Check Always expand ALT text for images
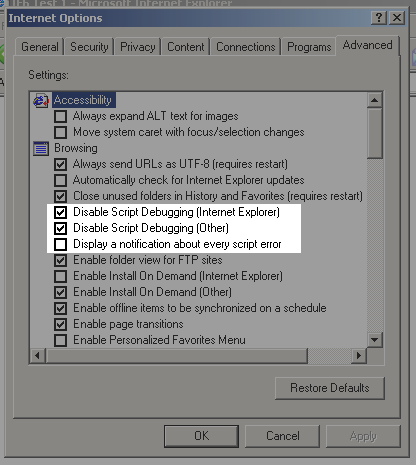Viewport: 416px width, 465px height. pyautogui.click(x=60, y=116)
